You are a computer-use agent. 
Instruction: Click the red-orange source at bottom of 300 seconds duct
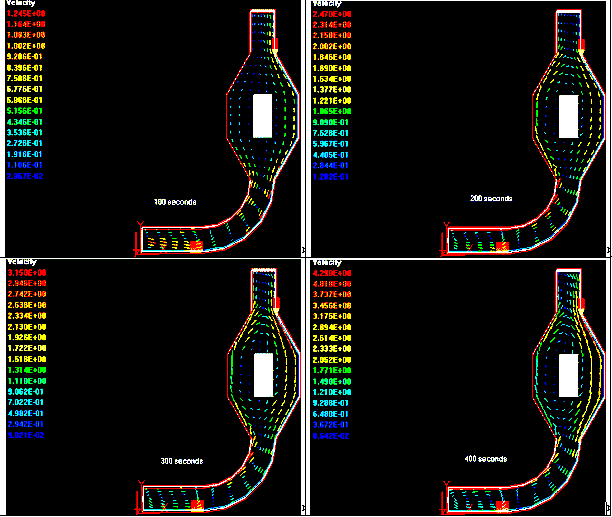point(197,505)
